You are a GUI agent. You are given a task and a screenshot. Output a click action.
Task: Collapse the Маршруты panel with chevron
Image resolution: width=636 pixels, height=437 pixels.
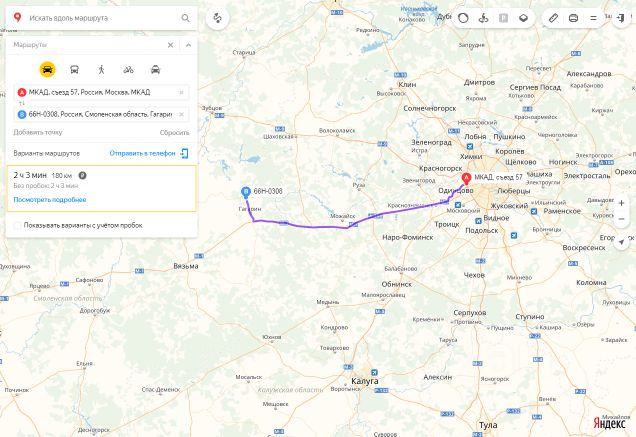(x=188, y=45)
